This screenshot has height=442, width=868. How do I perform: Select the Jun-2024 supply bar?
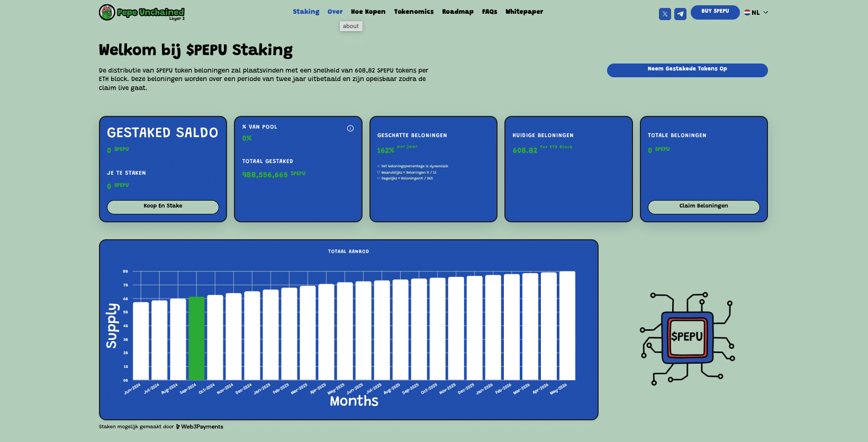pos(141,341)
